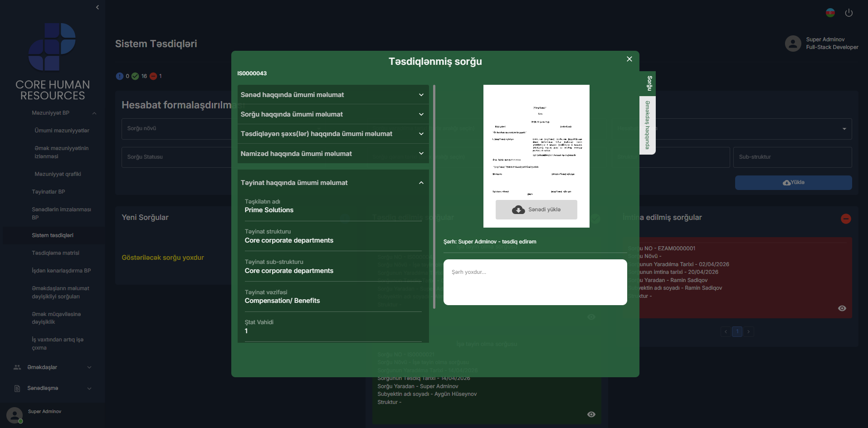Select Sistem təsdiqləri menu item
Image resolution: width=868 pixels, height=428 pixels.
tap(53, 235)
